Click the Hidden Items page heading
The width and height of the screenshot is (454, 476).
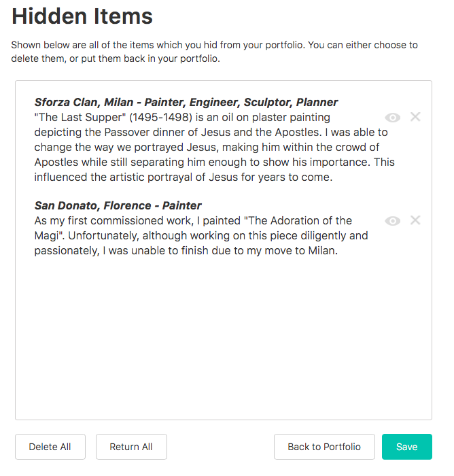point(82,16)
